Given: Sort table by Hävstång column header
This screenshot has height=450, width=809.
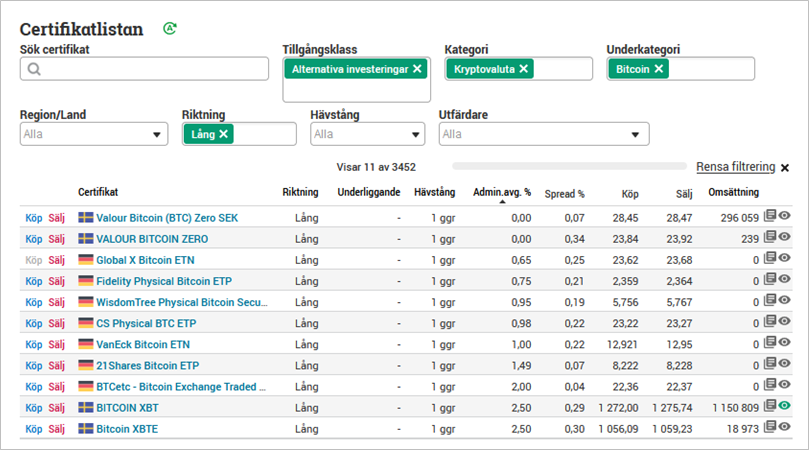Looking at the screenshot, I should click(x=434, y=192).
